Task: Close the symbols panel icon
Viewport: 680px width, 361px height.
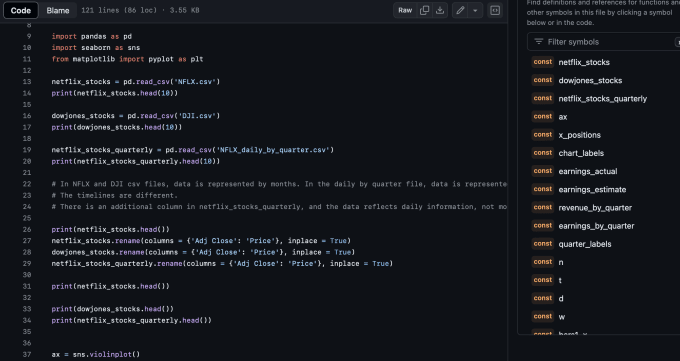Action: (495, 10)
